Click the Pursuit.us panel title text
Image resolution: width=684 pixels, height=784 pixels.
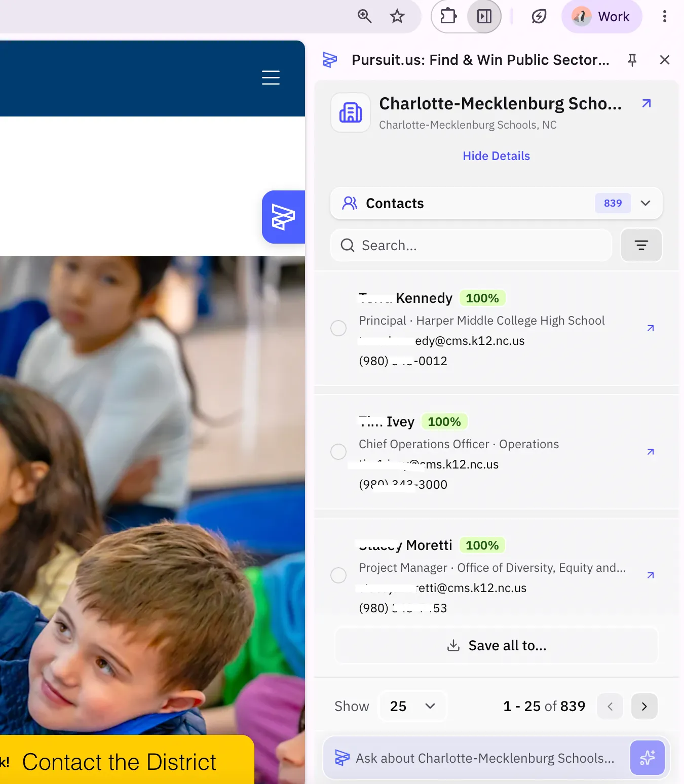[x=480, y=60]
